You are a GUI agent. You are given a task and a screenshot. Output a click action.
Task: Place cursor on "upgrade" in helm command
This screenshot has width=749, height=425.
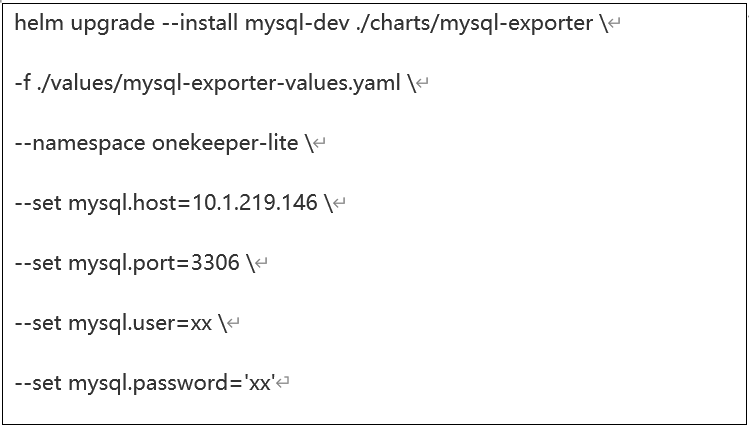point(113,25)
